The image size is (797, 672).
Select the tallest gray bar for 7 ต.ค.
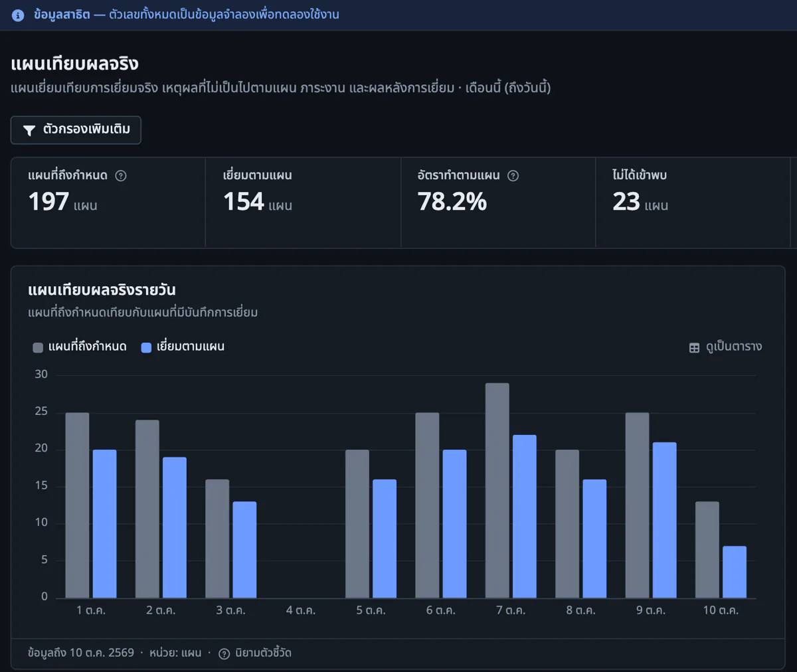tap(497, 491)
